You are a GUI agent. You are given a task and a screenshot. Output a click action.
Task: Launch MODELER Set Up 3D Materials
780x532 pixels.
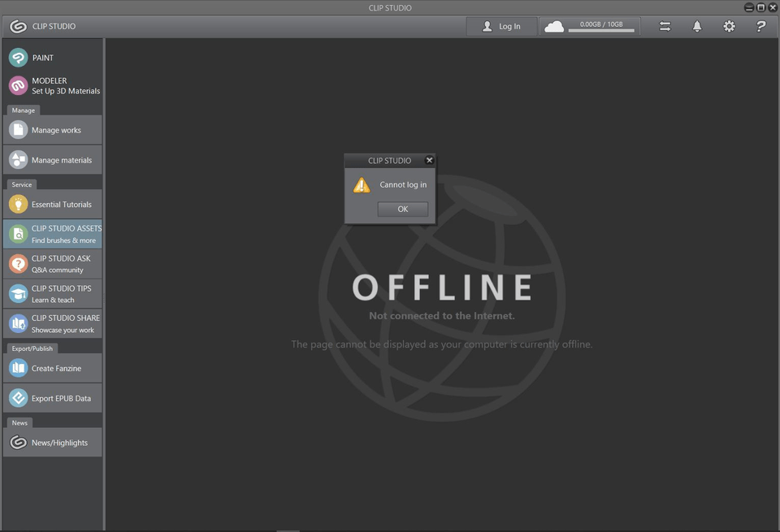[53, 85]
